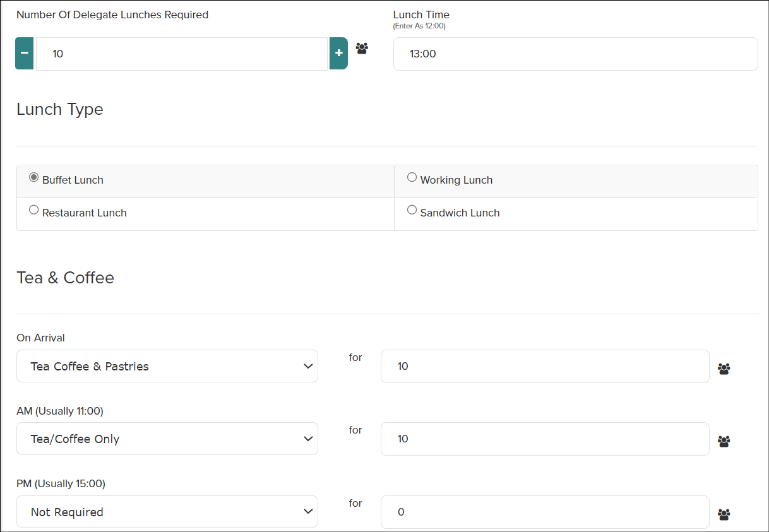The width and height of the screenshot is (769, 532).
Task: Click the AM quantity input field
Action: [545, 439]
